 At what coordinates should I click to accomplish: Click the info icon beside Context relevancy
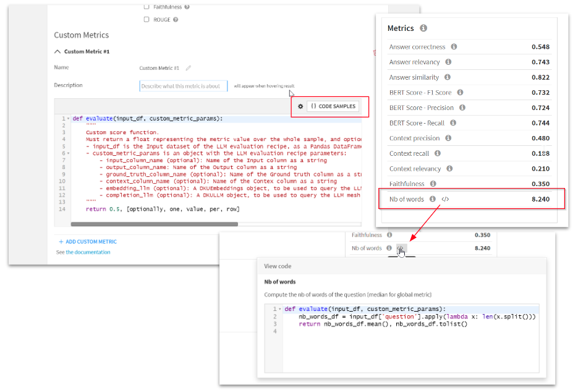click(x=449, y=169)
